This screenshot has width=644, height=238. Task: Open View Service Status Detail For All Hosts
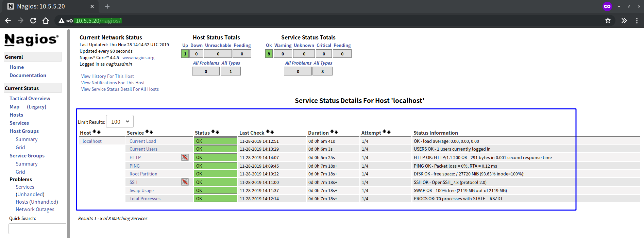(x=120, y=89)
